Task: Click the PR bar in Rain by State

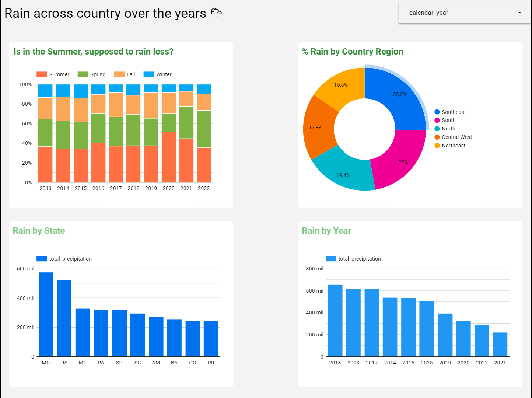Action: click(211, 339)
